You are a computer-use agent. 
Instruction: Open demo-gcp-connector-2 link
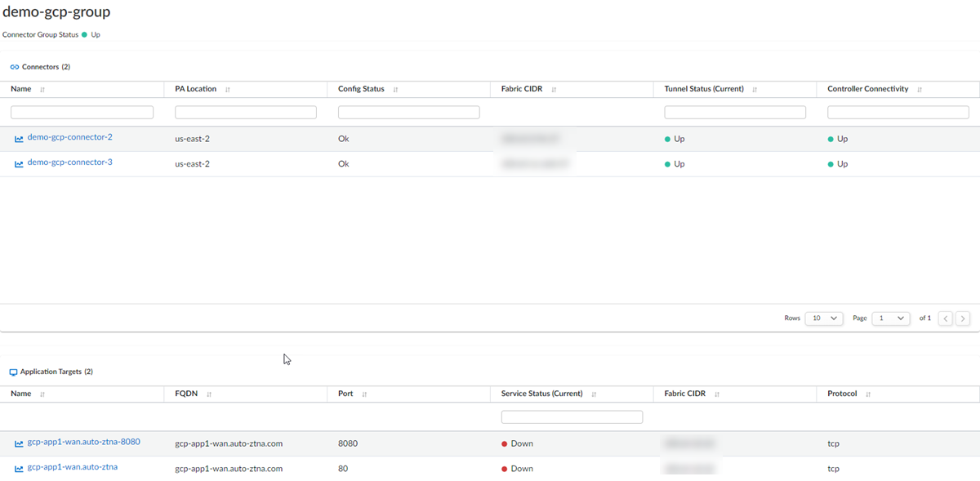point(69,137)
